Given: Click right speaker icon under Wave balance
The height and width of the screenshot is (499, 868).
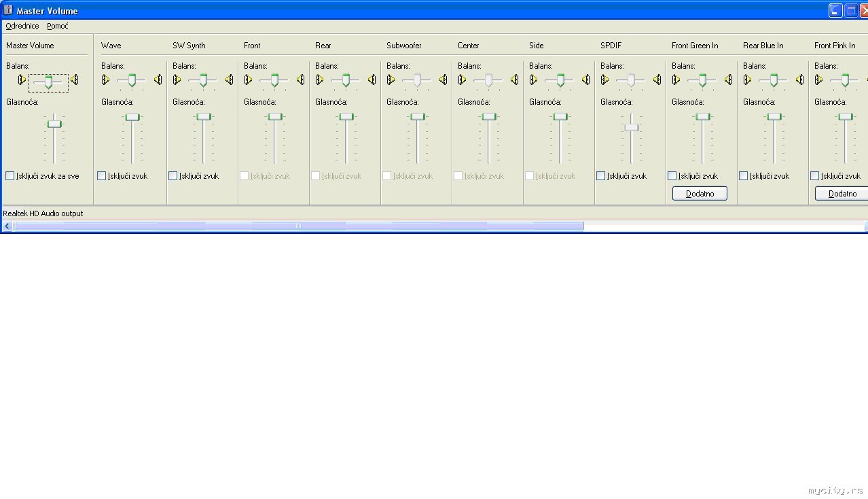Looking at the screenshot, I should (158, 80).
